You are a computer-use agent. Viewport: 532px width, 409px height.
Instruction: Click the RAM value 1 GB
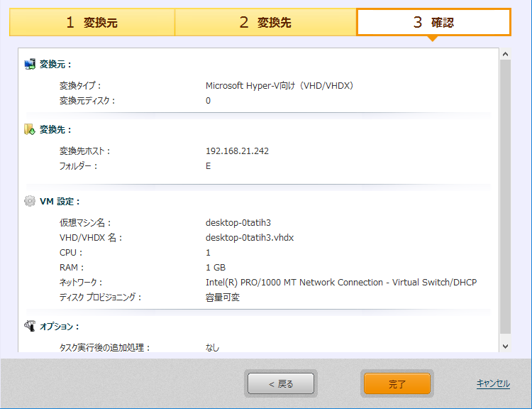(216, 268)
